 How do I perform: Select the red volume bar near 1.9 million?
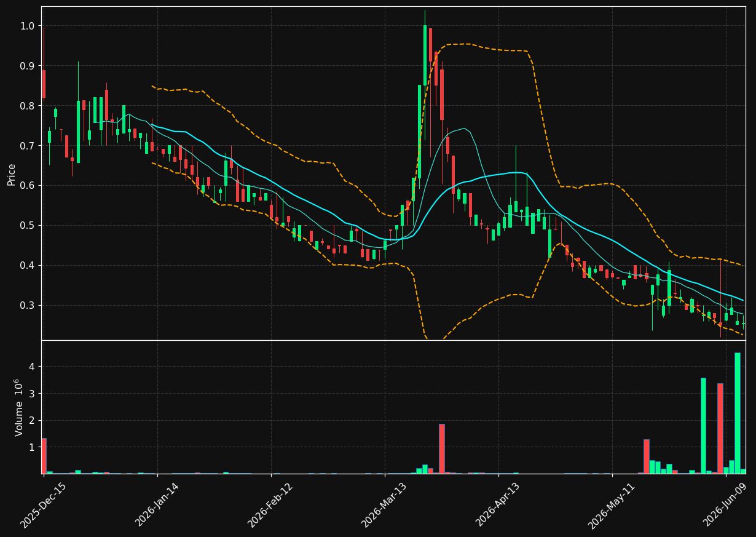441,448
